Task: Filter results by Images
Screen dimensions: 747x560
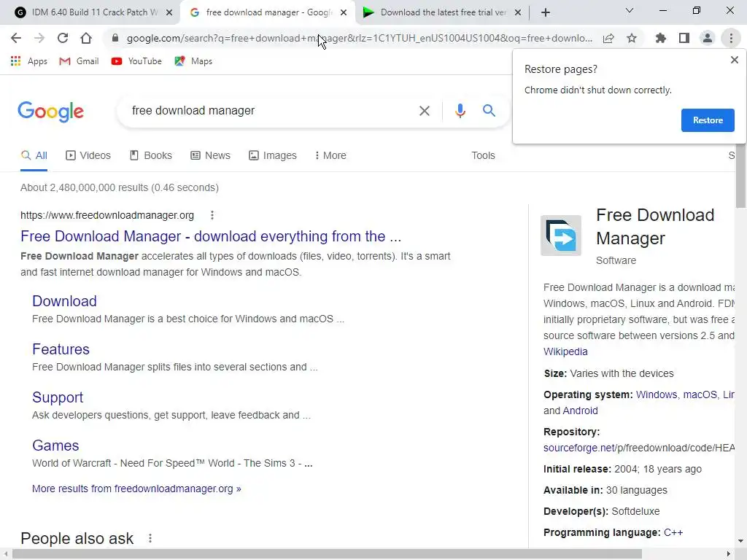Action: [x=273, y=156]
